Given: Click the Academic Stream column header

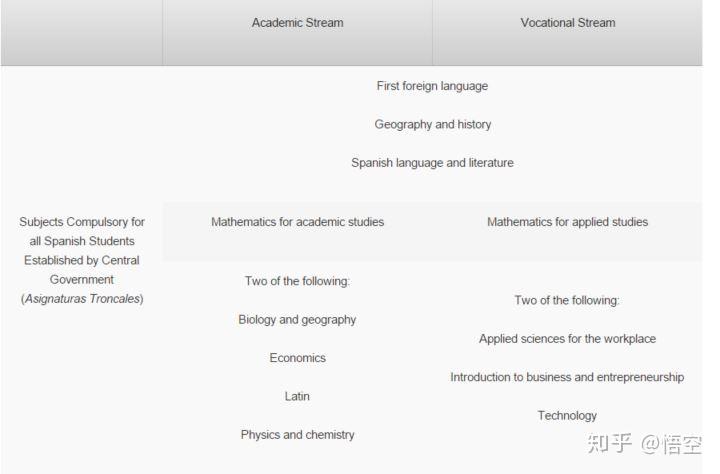Looking at the screenshot, I should 297,23.
